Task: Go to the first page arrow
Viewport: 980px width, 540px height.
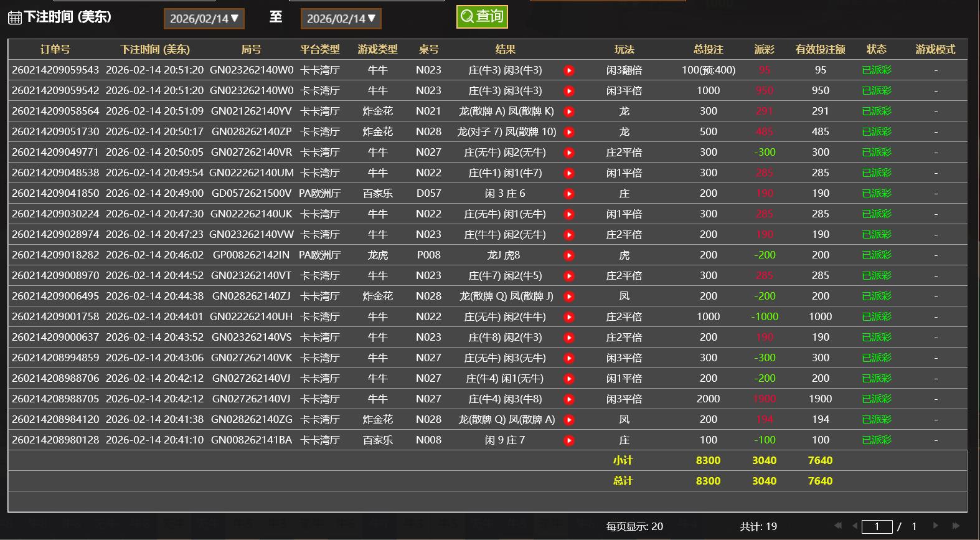Action: pyautogui.click(x=838, y=526)
